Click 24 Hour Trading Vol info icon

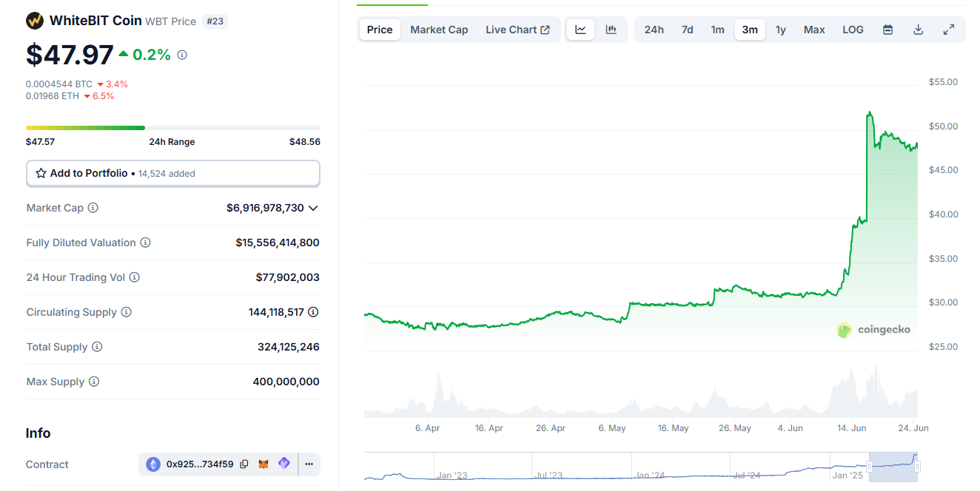tap(135, 277)
